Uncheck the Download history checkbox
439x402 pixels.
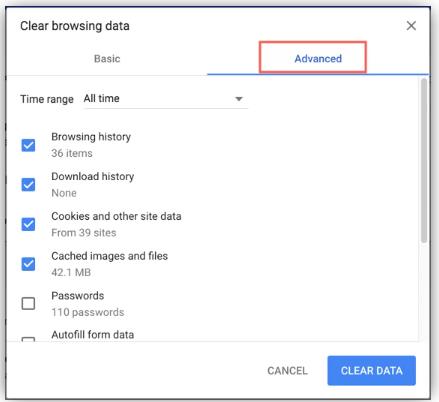(x=28, y=185)
